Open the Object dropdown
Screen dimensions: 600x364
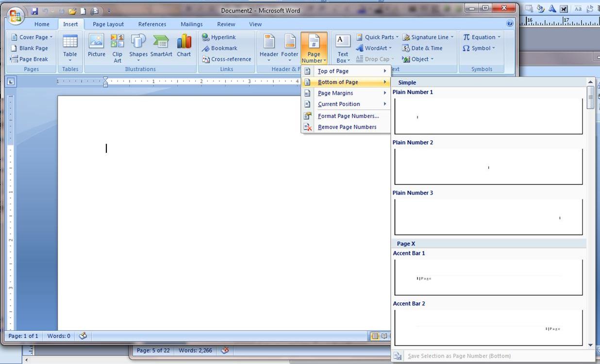[418, 59]
